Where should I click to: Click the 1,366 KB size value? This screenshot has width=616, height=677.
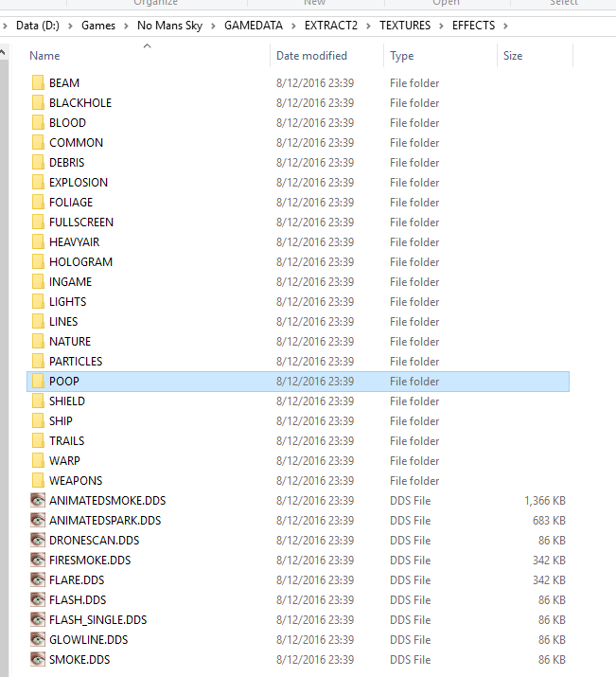[545, 500]
